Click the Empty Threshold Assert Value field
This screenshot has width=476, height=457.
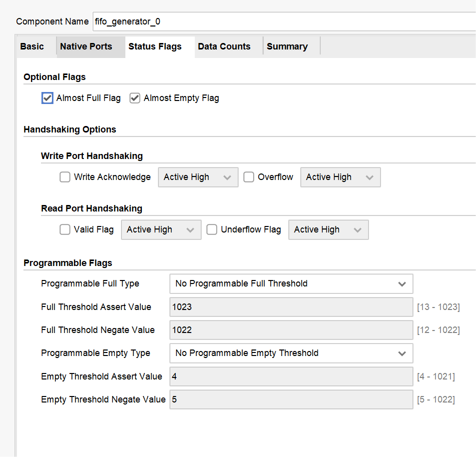(x=291, y=376)
